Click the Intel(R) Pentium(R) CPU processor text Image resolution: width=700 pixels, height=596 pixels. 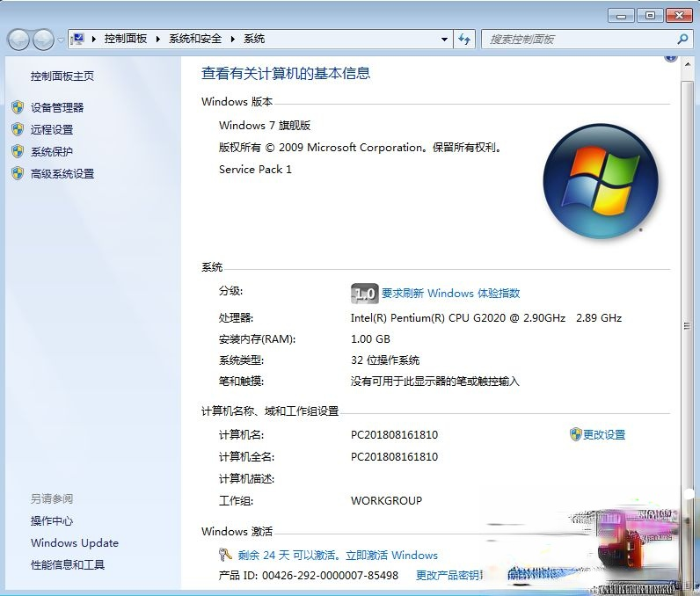tap(486, 317)
